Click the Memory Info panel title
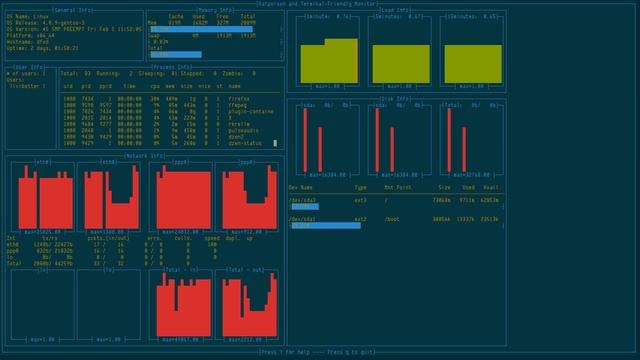Screen dimensions: 640x360 tap(215, 10)
